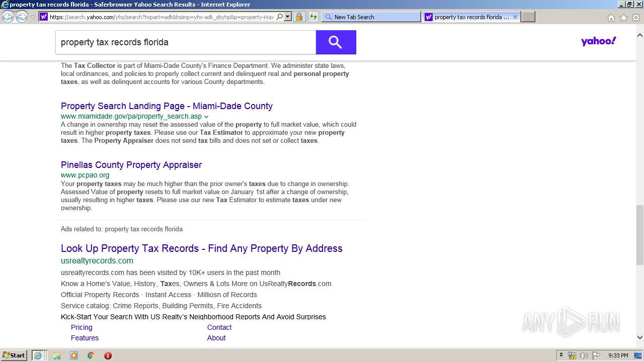Click the red Opera taskbar icon

pos(108,355)
